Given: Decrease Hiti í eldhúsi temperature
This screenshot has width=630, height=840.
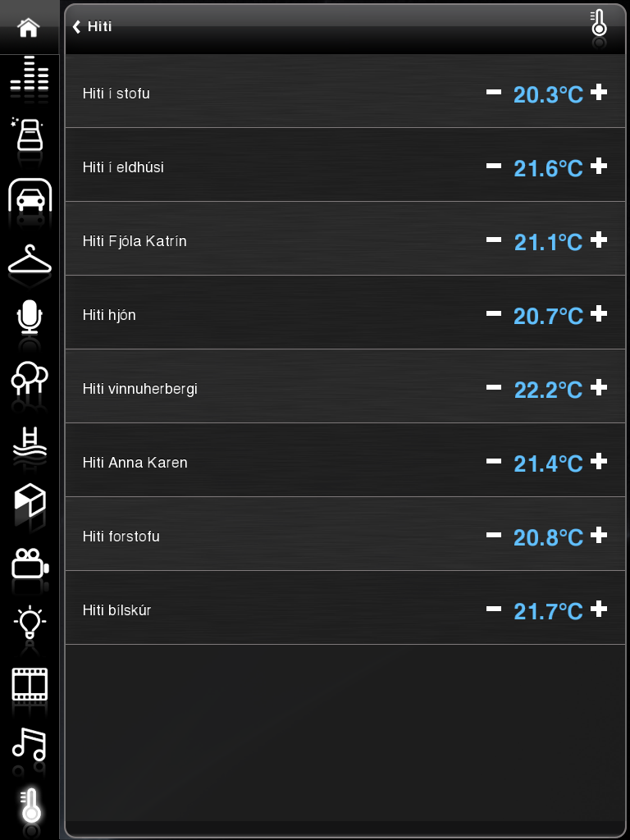Looking at the screenshot, I should tap(493, 167).
